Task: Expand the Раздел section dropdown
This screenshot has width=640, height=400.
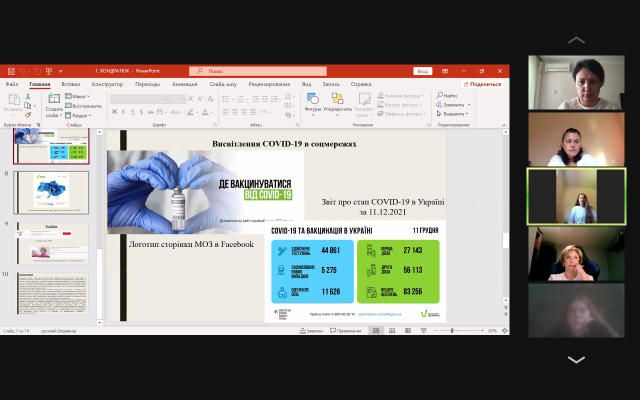Action: click(x=78, y=116)
